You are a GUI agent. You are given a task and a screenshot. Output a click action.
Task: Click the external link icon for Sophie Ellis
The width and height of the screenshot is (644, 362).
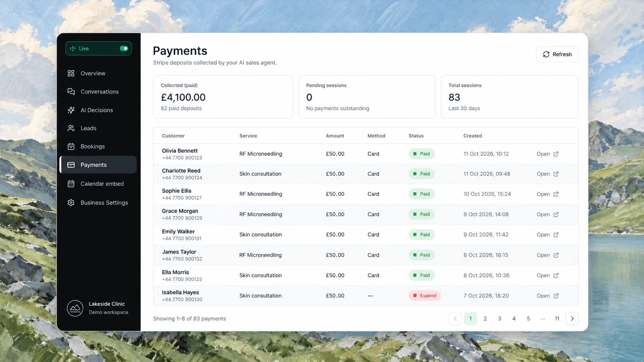[556, 194]
